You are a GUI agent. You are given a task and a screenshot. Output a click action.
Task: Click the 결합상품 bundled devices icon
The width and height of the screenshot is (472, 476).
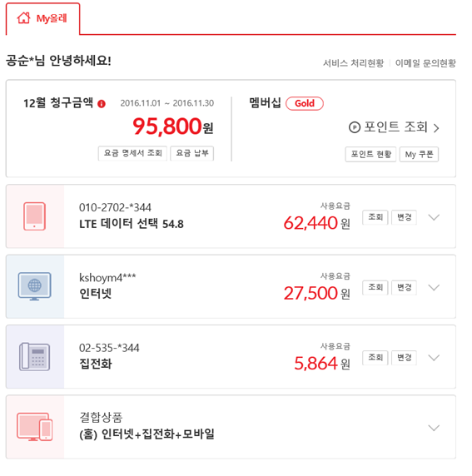click(x=35, y=427)
